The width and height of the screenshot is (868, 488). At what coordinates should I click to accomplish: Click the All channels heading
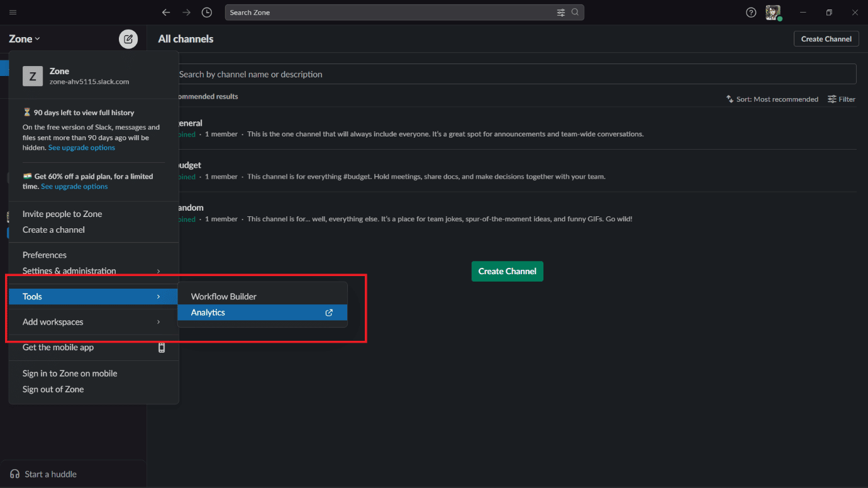tap(186, 39)
